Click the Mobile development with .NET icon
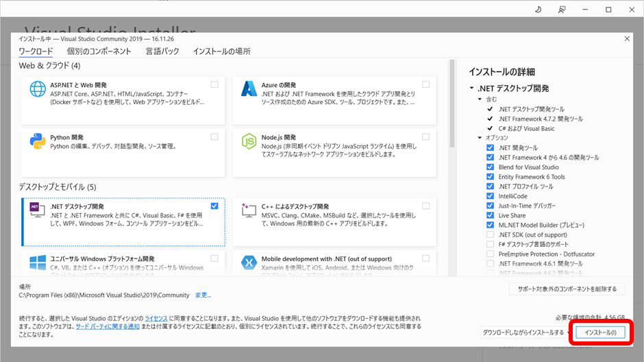644x362 pixels. pyautogui.click(x=248, y=263)
